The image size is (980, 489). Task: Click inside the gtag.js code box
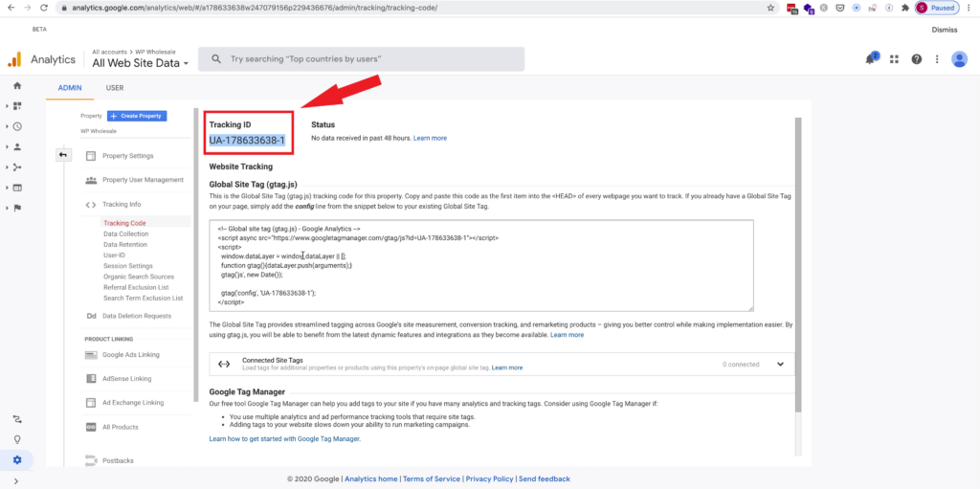click(x=481, y=265)
